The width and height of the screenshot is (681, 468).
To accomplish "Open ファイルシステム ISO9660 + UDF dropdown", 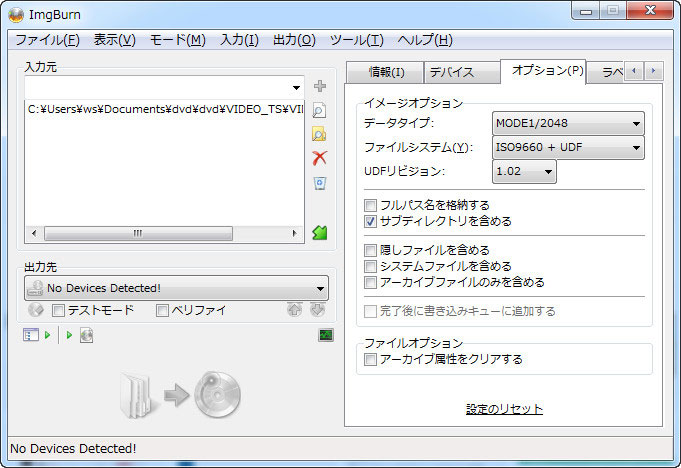I will coord(568,147).
